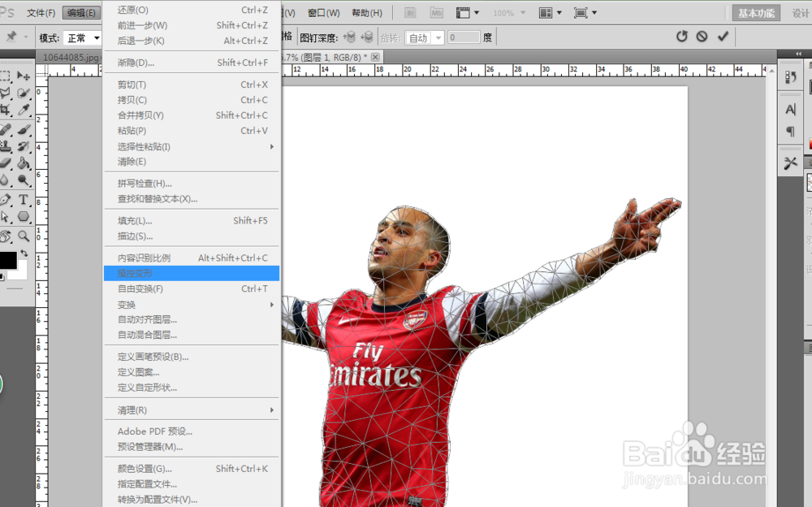Image resolution: width=812 pixels, height=507 pixels.
Task: Select the Path Selection tool
Action: 5,217
